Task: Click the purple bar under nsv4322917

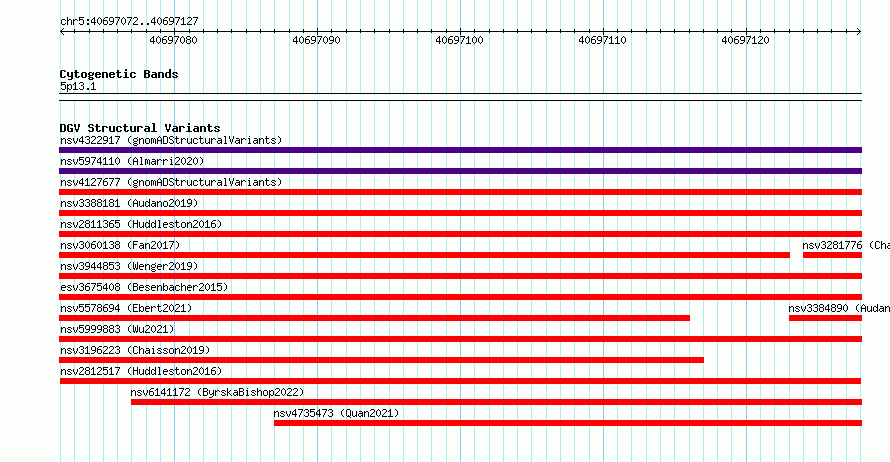Action: [x=460, y=150]
